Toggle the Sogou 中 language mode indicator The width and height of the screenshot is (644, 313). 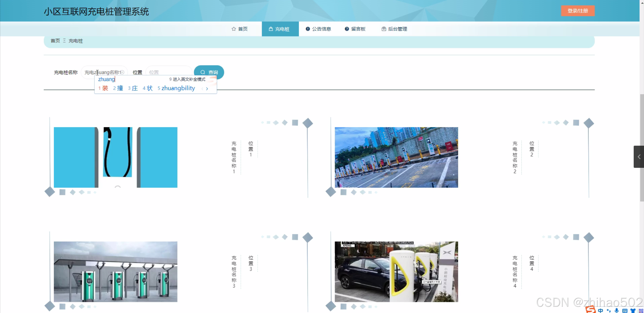click(600, 310)
